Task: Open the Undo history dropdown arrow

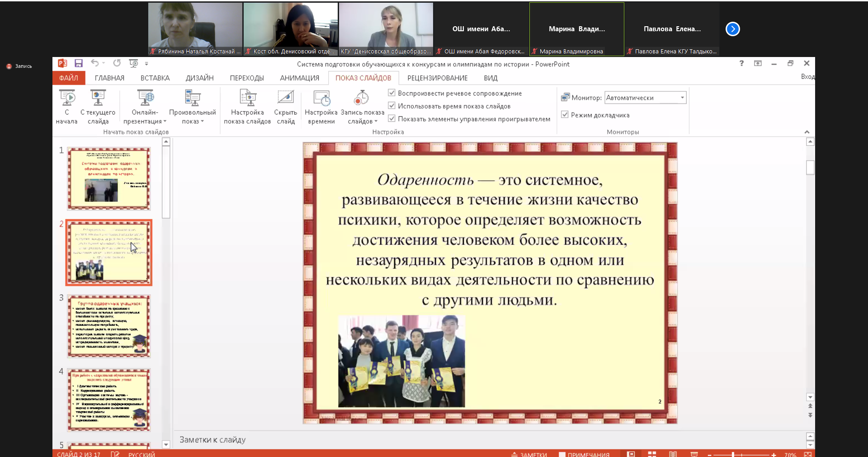Action: [x=104, y=63]
